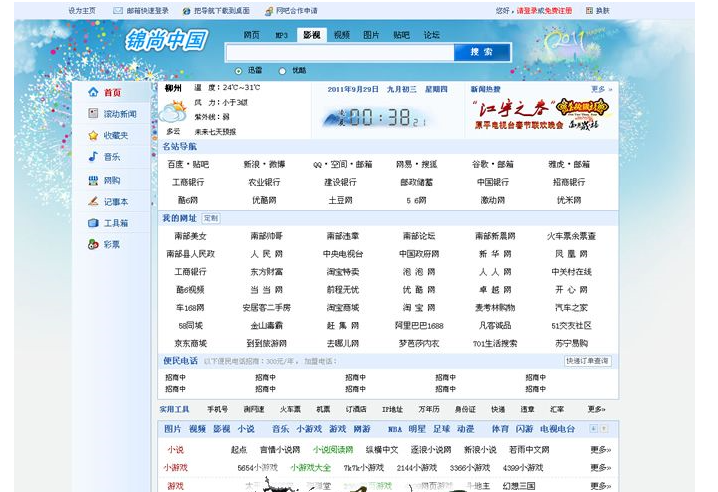Select the 迅雷 radio button
The image size is (718, 492).
click(238, 71)
